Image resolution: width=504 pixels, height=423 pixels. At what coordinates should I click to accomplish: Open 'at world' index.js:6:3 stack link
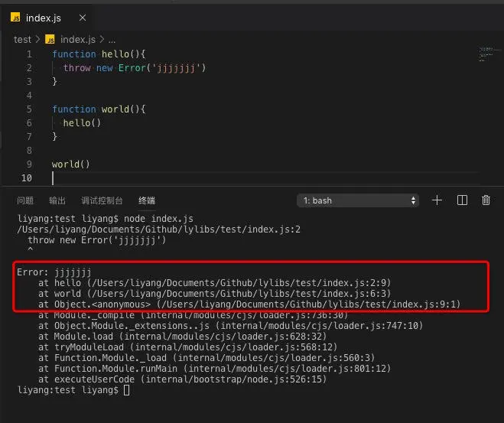point(239,294)
